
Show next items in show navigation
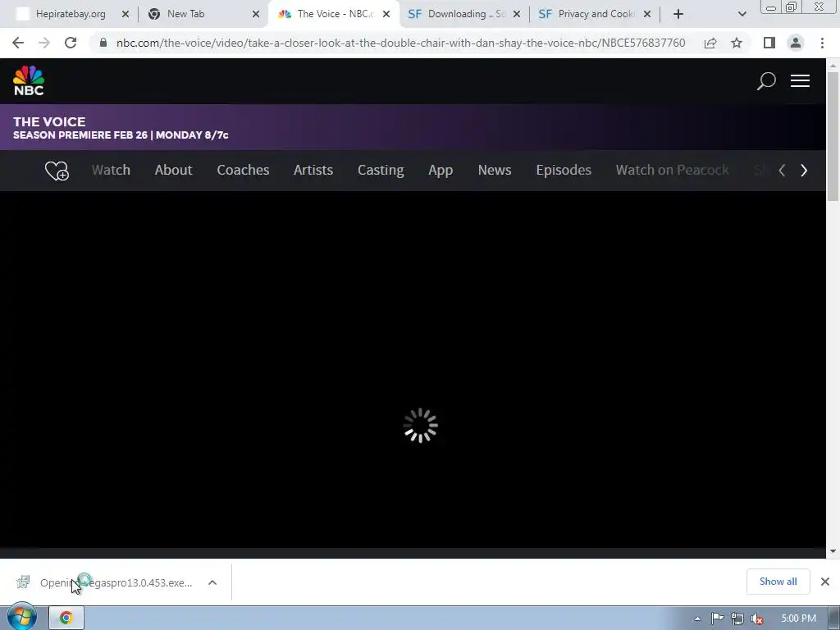tap(804, 171)
